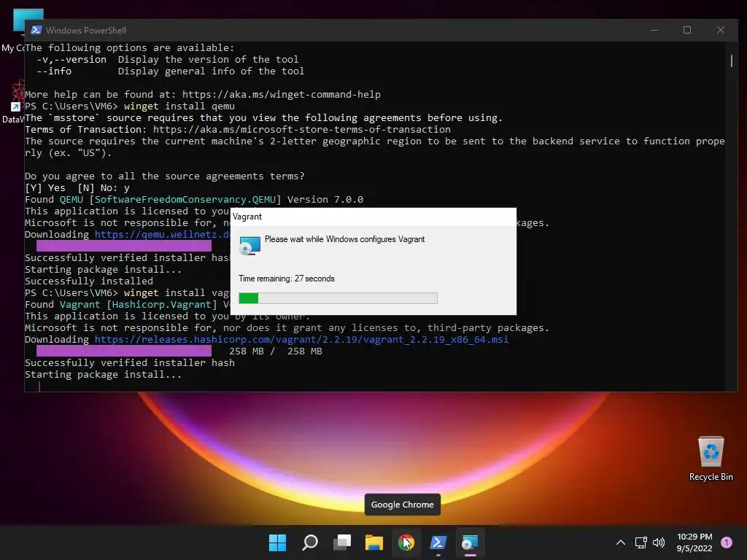Click the '258 MB / 258 MB' text
Image resolution: width=747 pixels, height=560 pixels.
coord(275,351)
